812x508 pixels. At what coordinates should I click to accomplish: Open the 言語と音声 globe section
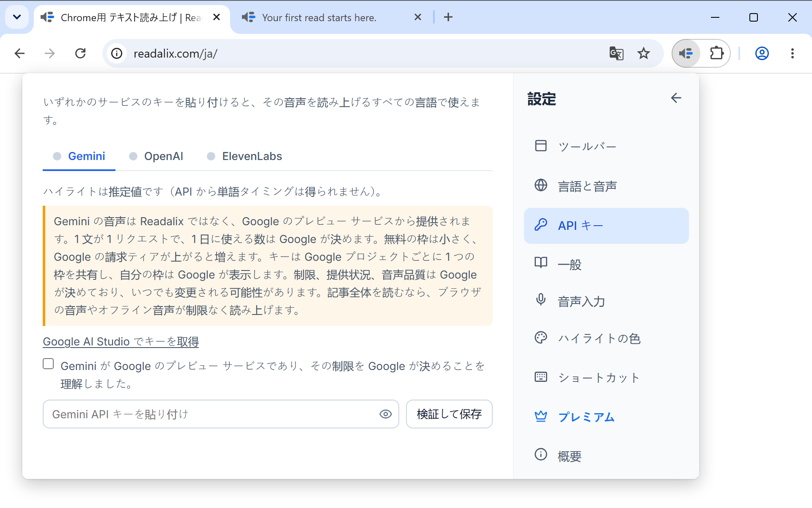[x=606, y=186]
